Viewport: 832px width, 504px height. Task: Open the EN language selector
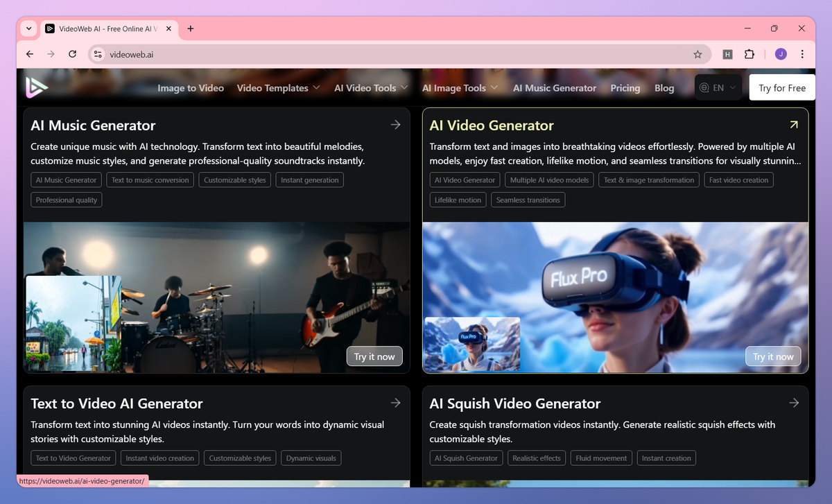(x=718, y=87)
